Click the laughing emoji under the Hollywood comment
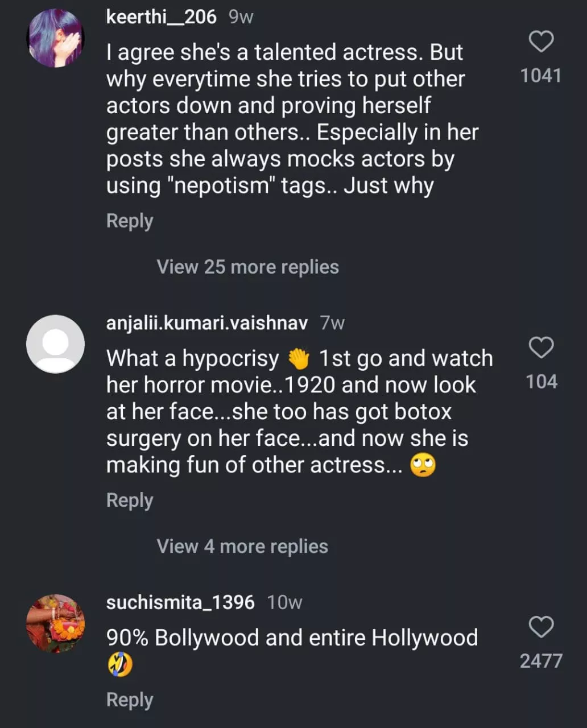587x728 pixels. tap(119, 664)
